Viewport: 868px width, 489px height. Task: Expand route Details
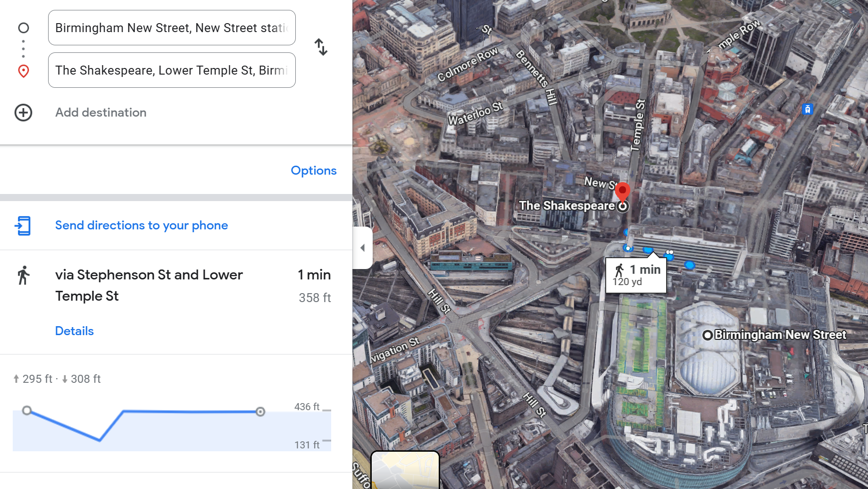click(74, 331)
